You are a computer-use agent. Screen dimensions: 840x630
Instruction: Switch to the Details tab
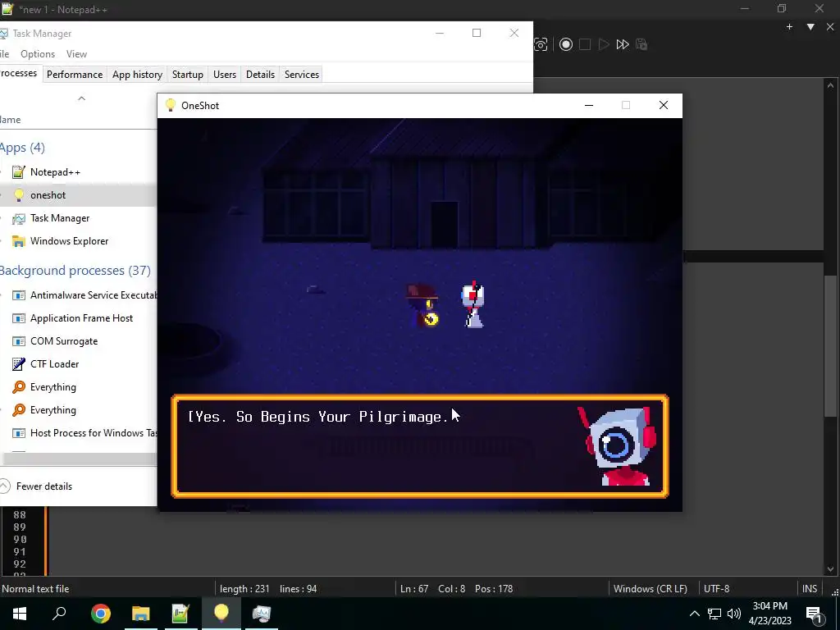260,75
